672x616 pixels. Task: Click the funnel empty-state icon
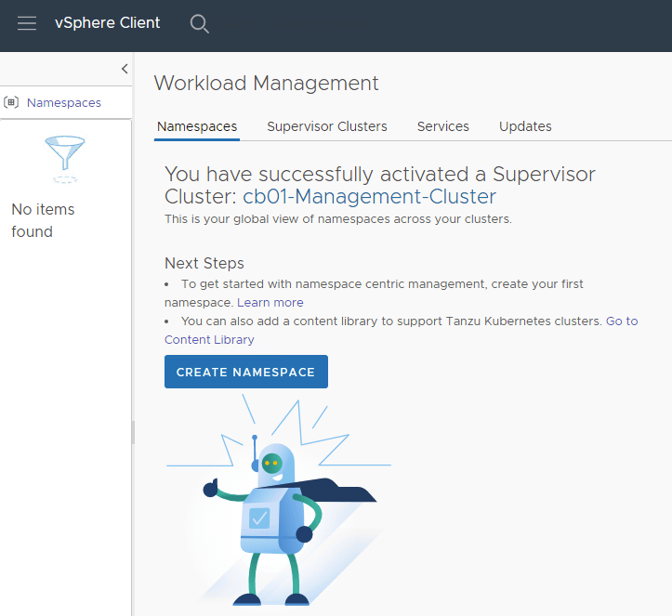pos(64,158)
